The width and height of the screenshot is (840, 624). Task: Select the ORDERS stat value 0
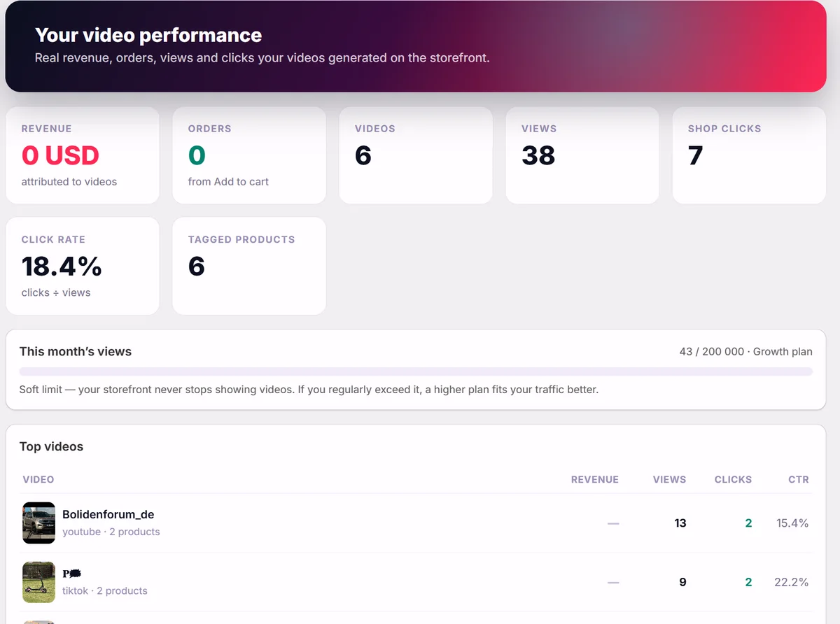click(x=197, y=155)
